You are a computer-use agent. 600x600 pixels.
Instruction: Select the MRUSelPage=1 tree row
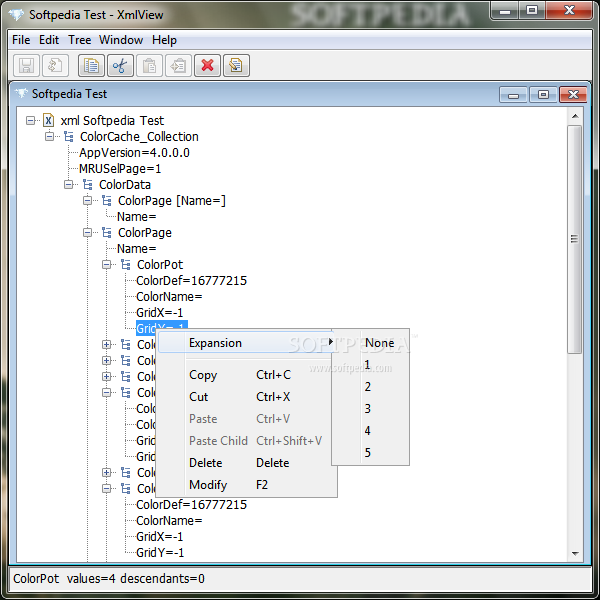pyautogui.click(x=120, y=169)
